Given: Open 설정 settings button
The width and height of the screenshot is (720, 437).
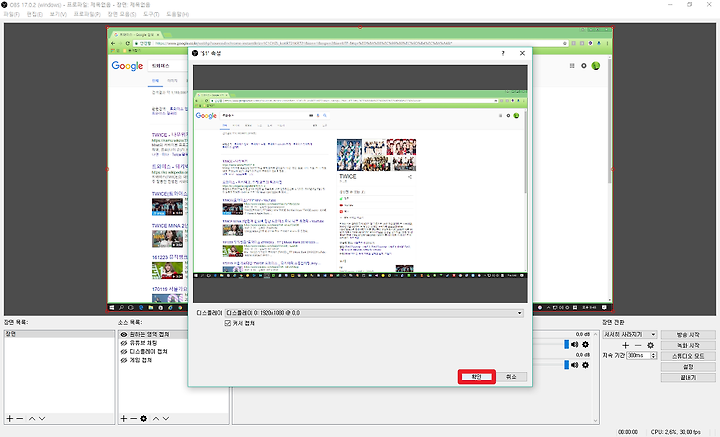Looking at the screenshot, I should coord(688,367).
